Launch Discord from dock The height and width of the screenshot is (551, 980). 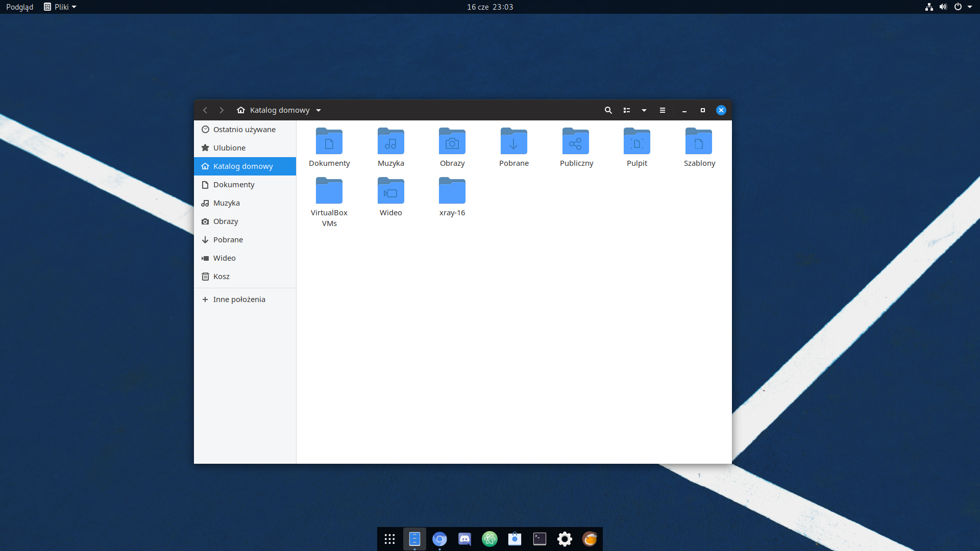[x=464, y=539]
